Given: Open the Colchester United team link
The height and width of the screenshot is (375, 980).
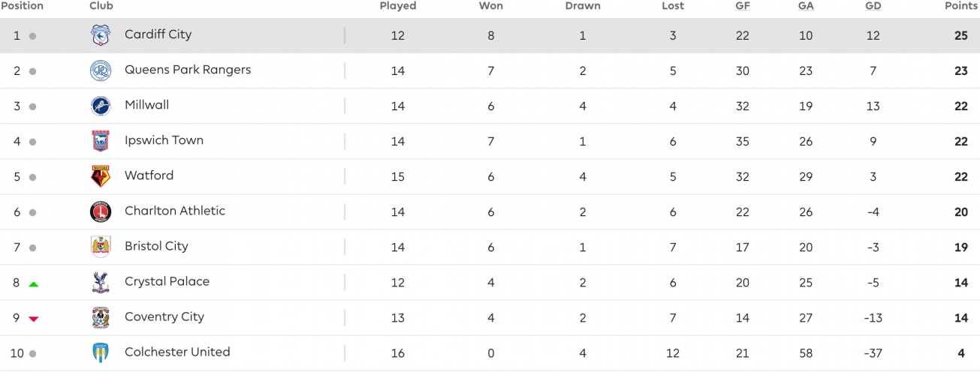Looking at the screenshot, I should click(177, 352).
